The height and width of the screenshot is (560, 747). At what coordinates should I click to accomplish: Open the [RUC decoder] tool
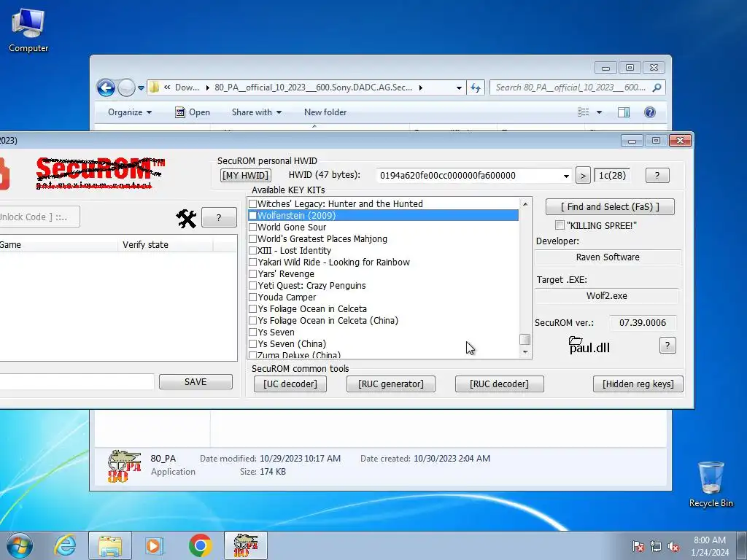[499, 384]
